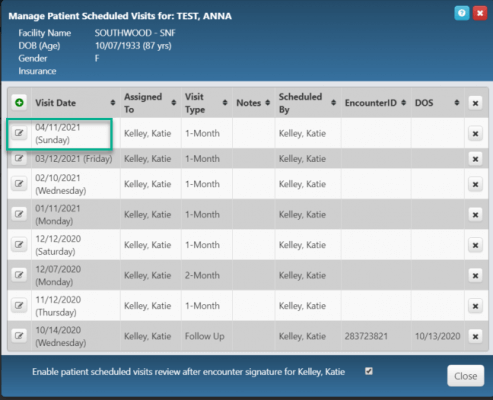The width and height of the screenshot is (493, 400).
Task: Edit the 12/12/2020 Saturday visit
Action: tap(19, 245)
